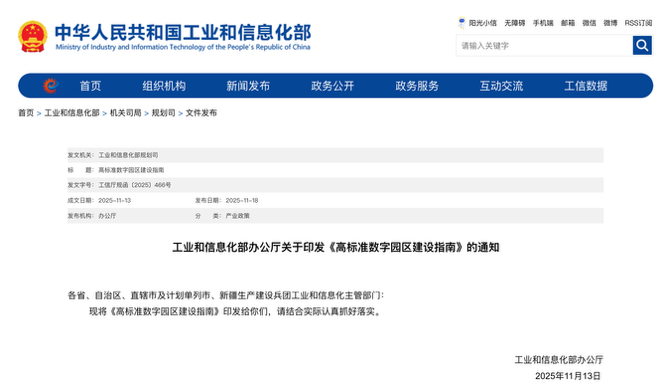
Task: Click the 阳光小信 top link
Action: pos(482,23)
